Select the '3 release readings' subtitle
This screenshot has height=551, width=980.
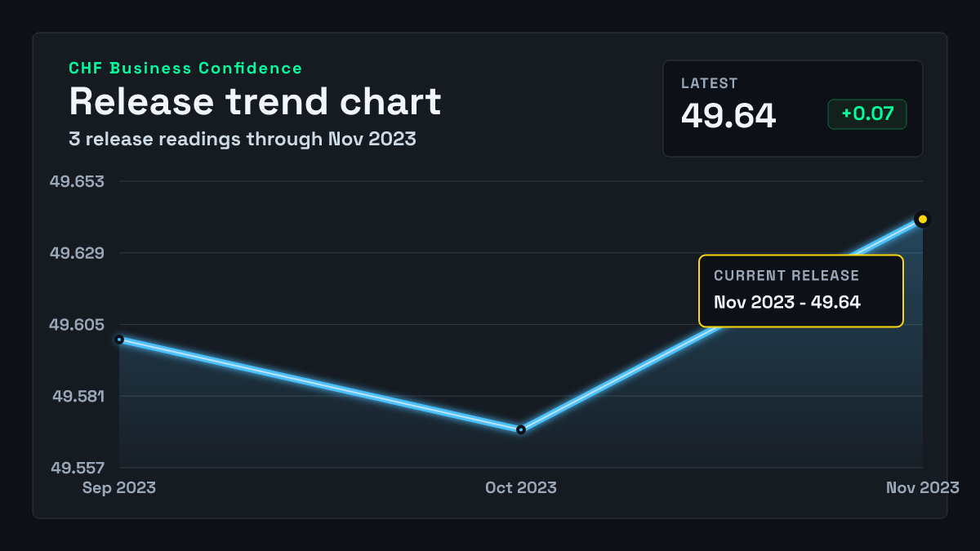pos(243,139)
